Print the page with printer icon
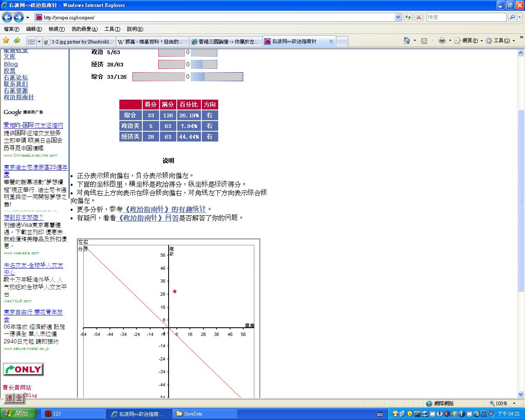Screen dimensions: 525x420 point(442,41)
